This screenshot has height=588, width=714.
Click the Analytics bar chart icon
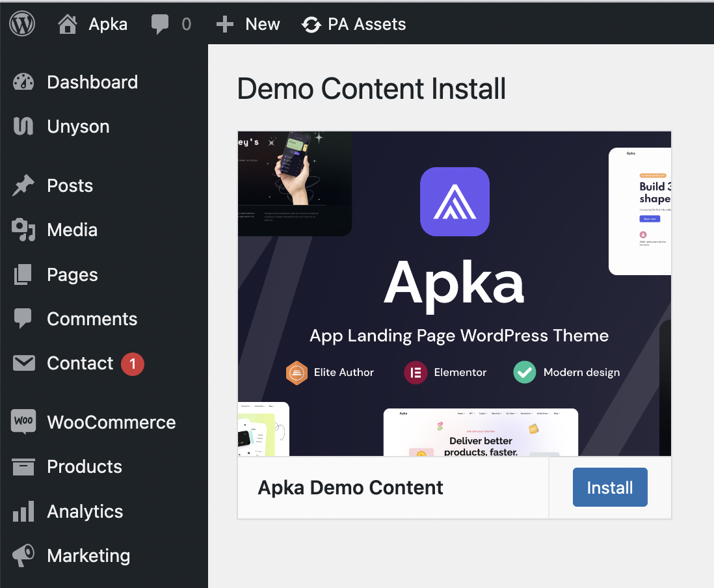[x=23, y=512]
